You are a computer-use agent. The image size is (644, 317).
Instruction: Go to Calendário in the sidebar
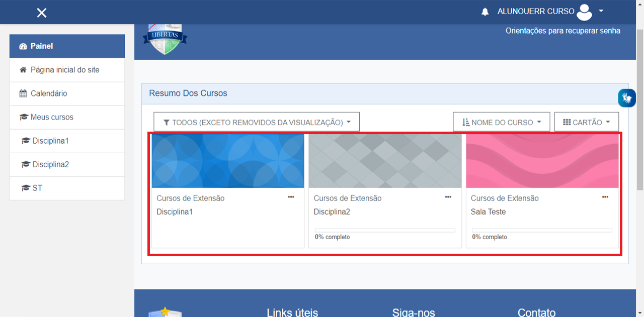coord(49,93)
